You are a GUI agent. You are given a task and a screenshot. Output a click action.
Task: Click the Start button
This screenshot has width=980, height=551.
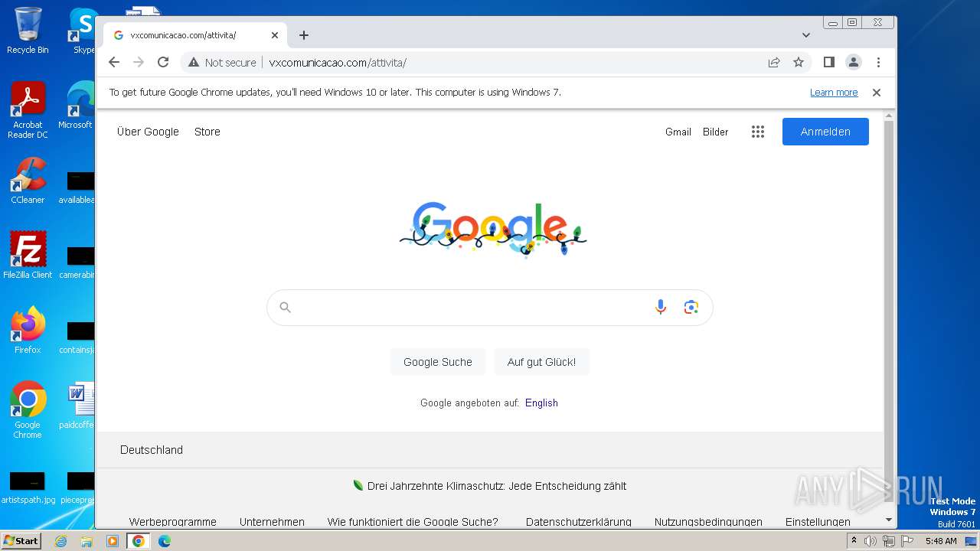[x=21, y=541]
